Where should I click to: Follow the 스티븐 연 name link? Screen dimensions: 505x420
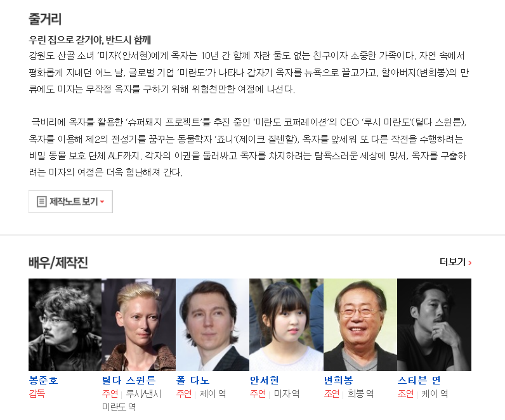[419, 381]
